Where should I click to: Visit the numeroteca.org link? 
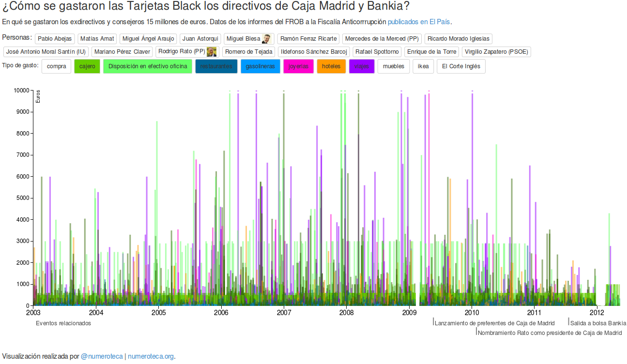151,356
